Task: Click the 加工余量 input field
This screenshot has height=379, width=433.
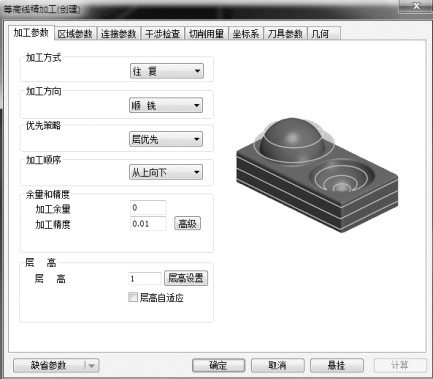Action: tap(148, 208)
